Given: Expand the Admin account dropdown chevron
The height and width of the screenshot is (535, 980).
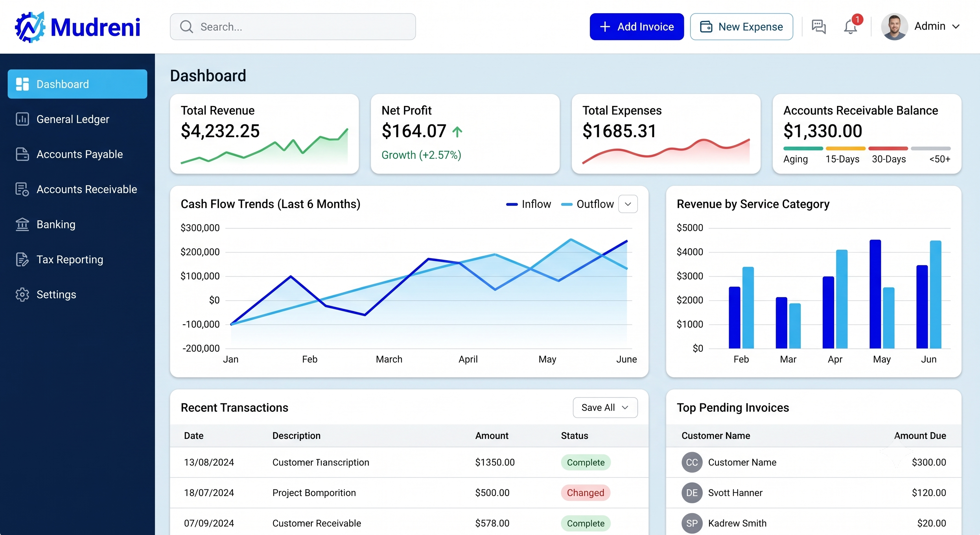Looking at the screenshot, I should coord(956,27).
